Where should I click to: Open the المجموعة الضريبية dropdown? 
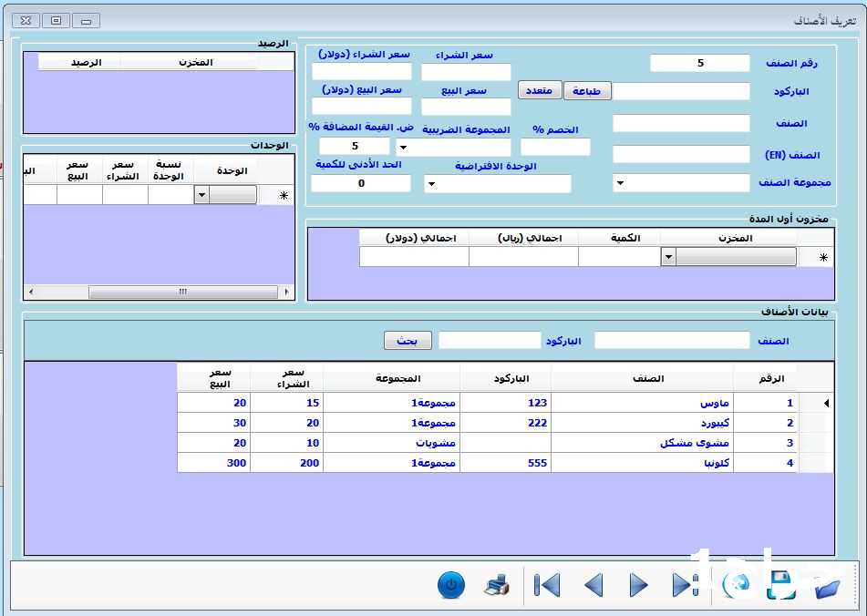coord(403,148)
